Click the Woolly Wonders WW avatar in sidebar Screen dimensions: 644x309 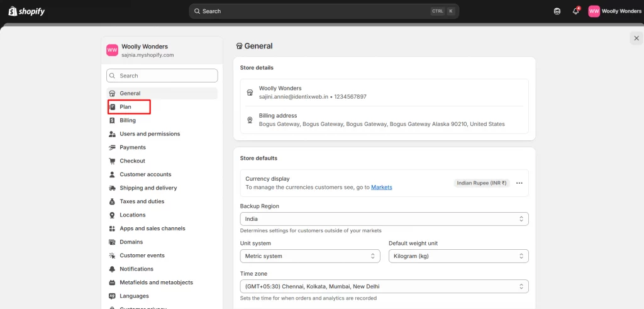112,50
